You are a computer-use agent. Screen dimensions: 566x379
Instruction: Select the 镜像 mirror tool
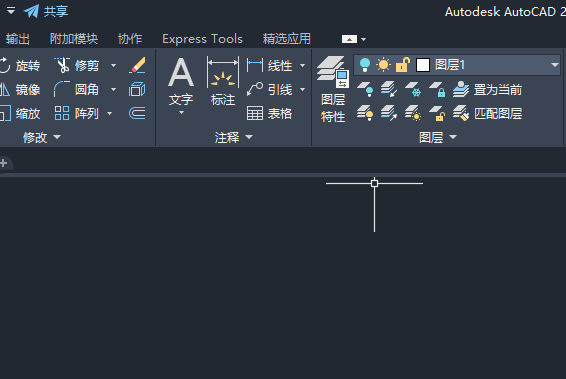tap(20, 90)
